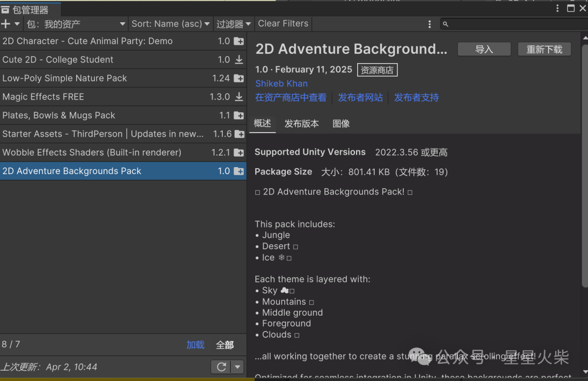Switch to the 概述 overview tab
Screen dimensions: 588x381
(262, 124)
